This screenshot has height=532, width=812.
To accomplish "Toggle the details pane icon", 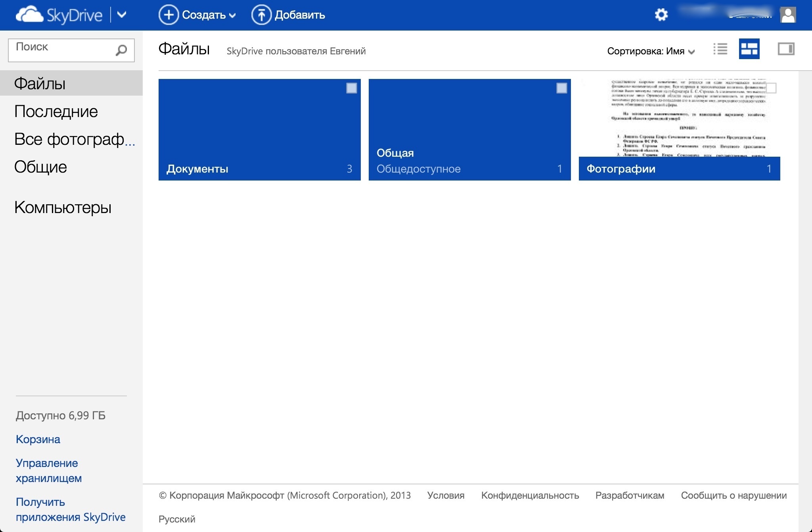I will 786,49.
